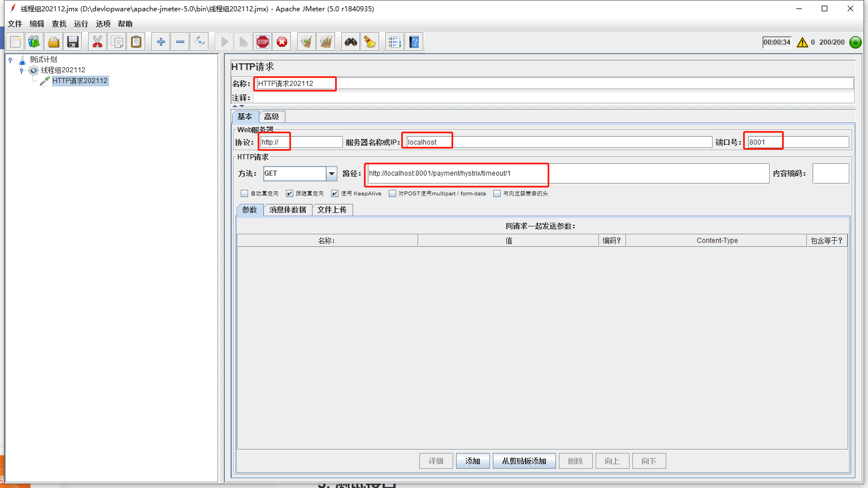
Task: Click the red STOP sign icon
Action: click(x=263, y=42)
